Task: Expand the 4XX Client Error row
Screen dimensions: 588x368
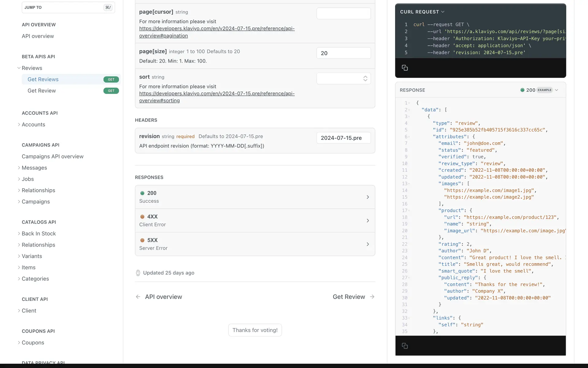Action: 255,220
